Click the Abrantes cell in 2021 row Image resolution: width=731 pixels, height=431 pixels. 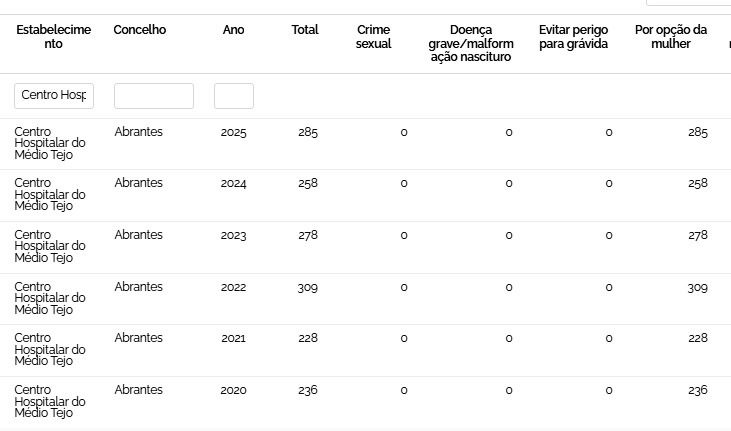click(138, 338)
